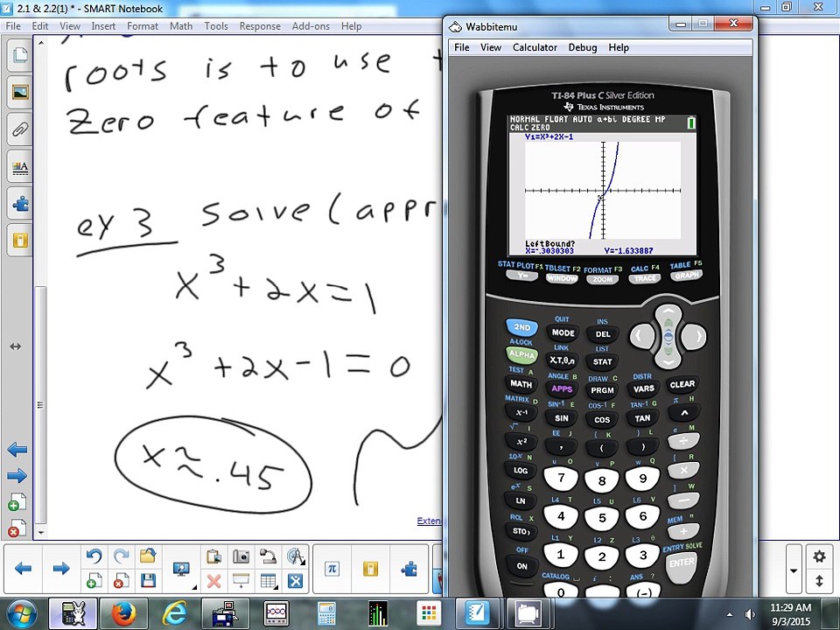Add a page using sidebar green-plus icon

pos(17,502)
